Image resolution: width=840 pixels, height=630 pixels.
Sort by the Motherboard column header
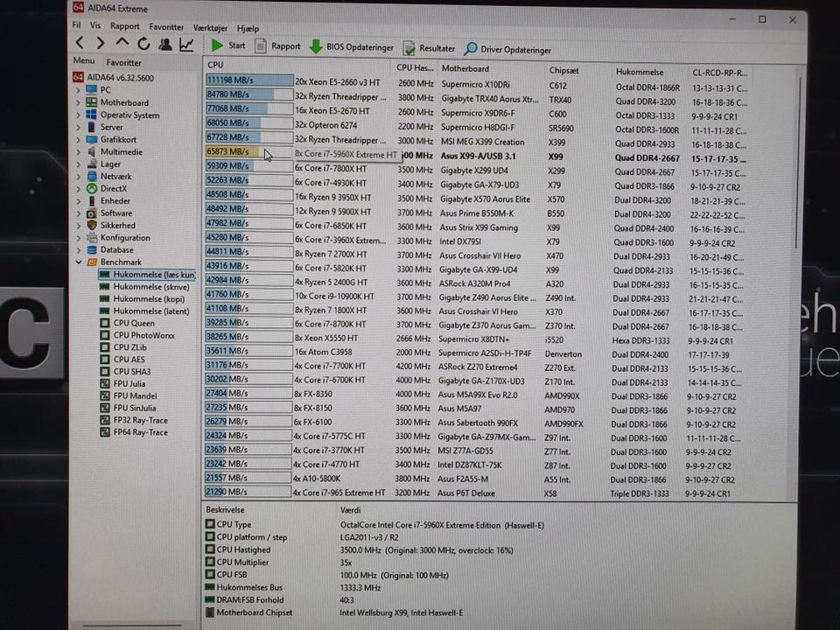[x=491, y=68]
